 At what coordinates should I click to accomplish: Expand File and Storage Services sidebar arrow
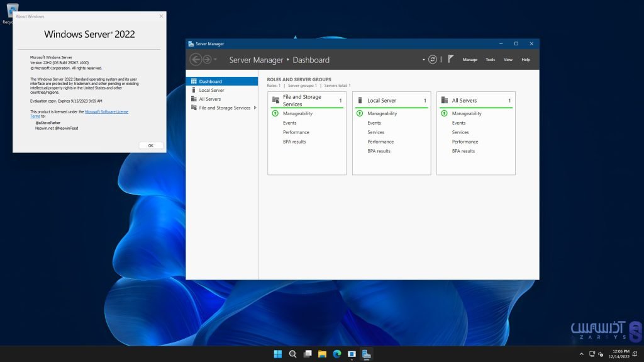click(255, 108)
